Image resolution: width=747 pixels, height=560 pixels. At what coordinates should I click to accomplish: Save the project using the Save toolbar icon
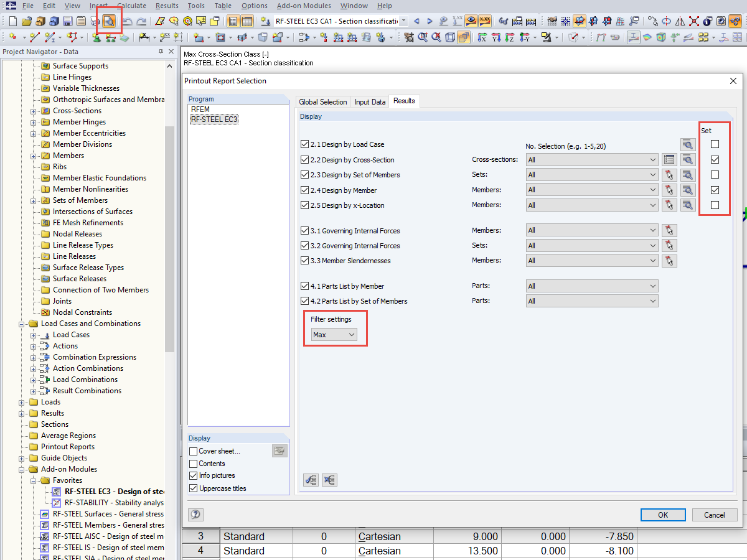click(67, 21)
